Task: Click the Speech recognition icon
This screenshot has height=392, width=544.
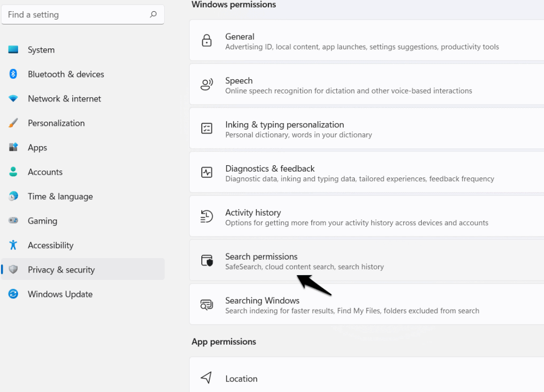Action: [207, 84]
